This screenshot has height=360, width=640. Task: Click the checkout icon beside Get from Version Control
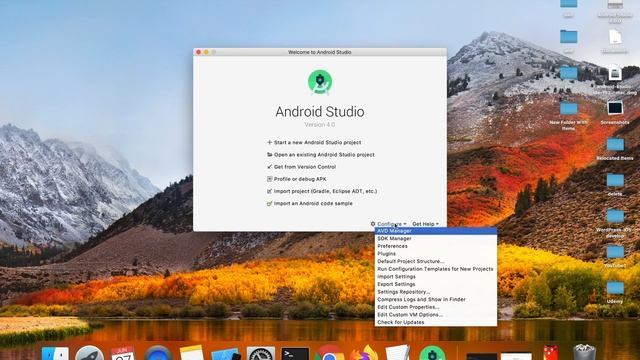coord(269,167)
